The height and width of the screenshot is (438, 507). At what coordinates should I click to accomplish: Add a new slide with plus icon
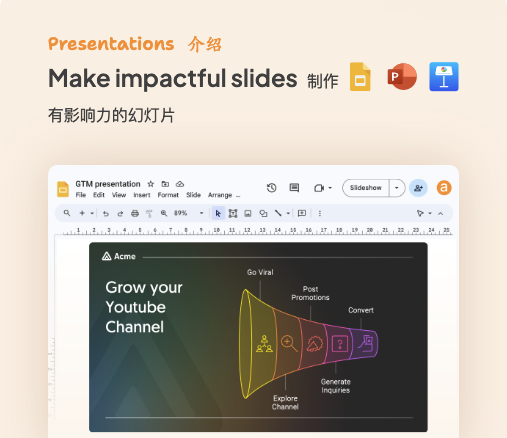pos(82,213)
